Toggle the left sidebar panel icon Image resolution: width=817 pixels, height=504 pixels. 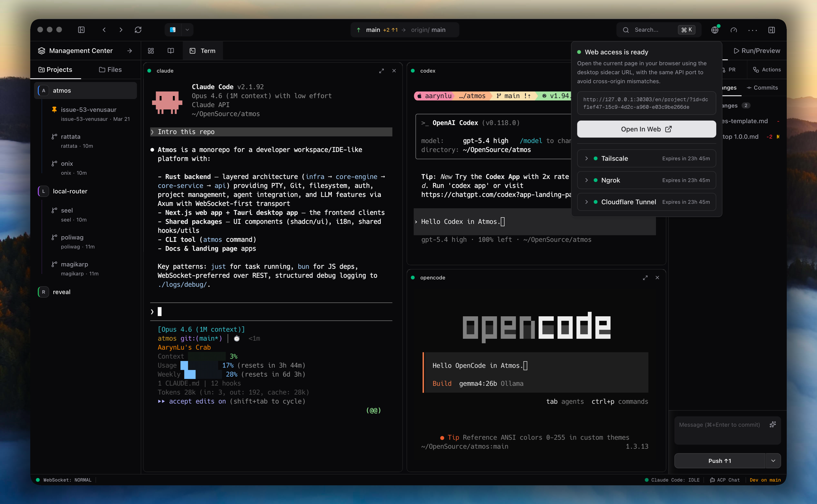click(x=81, y=30)
